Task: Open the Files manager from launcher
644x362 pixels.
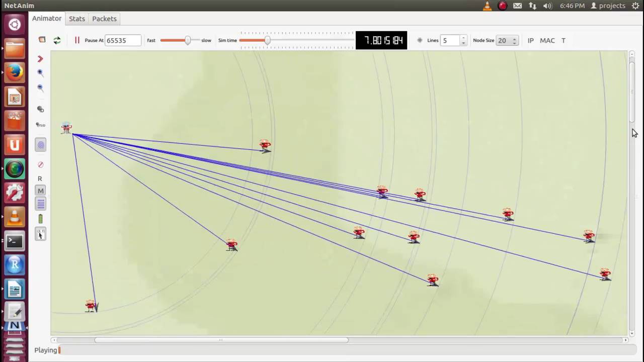Action: [x=15, y=49]
